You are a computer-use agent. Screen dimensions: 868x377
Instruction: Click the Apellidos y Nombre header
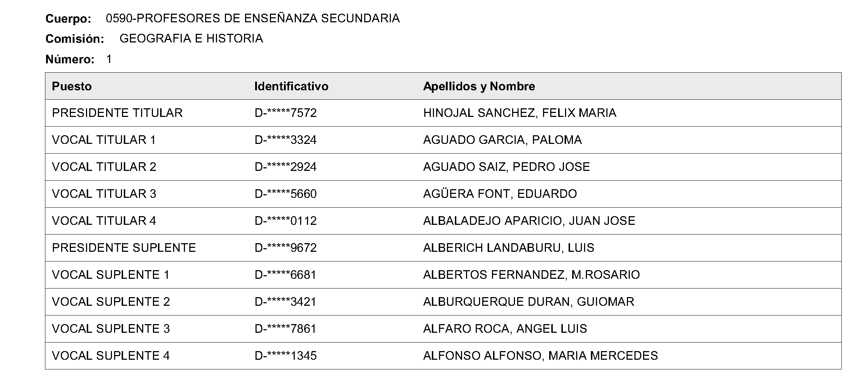tap(479, 86)
